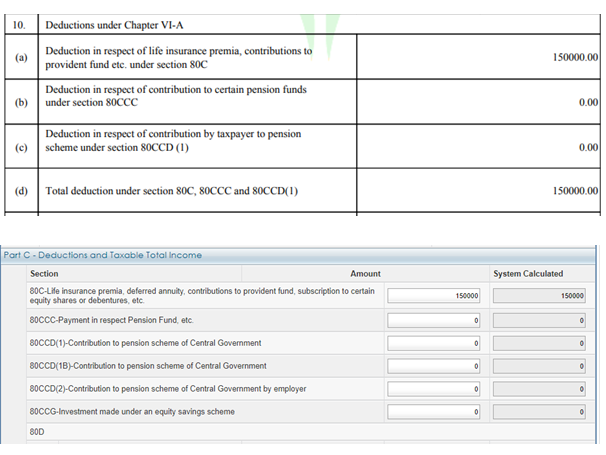
Task: Select the '80C-Life insurance premia' row label
Action: 202,296
